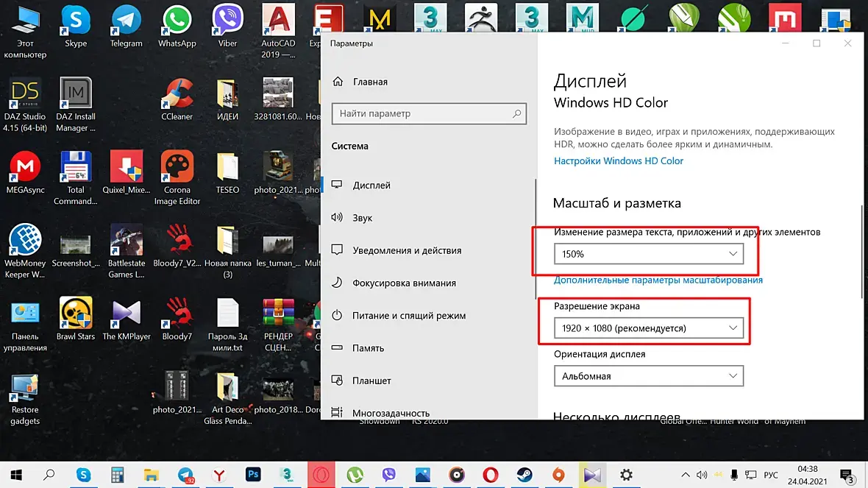The height and width of the screenshot is (488, 868).
Task: Open 3281081.60 image thumbnail on desktop
Action: point(278,99)
